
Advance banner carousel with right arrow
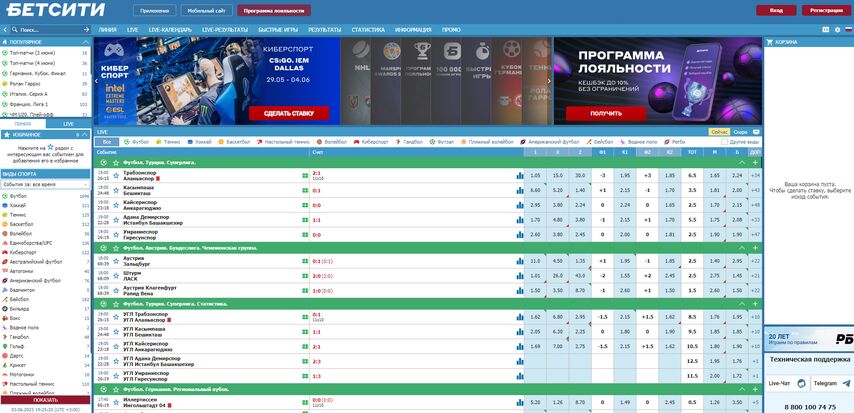548,81
